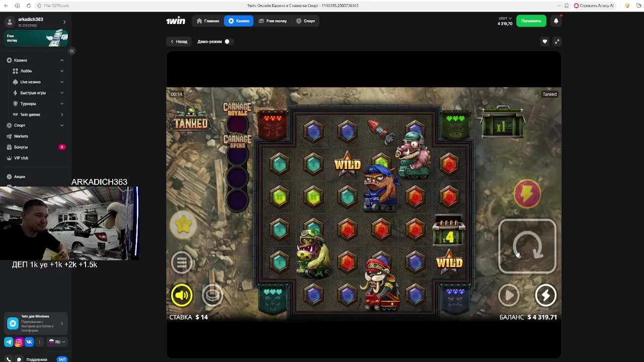Start autoplay with the play circle icon
The height and width of the screenshot is (362, 644).
[509, 295]
